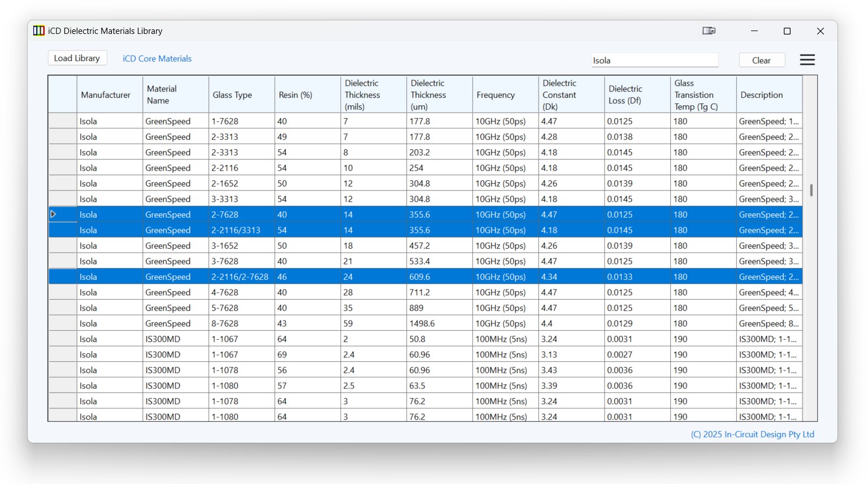
Task: Click dielectric loss cell 0.0129
Action: (x=637, y=323)
